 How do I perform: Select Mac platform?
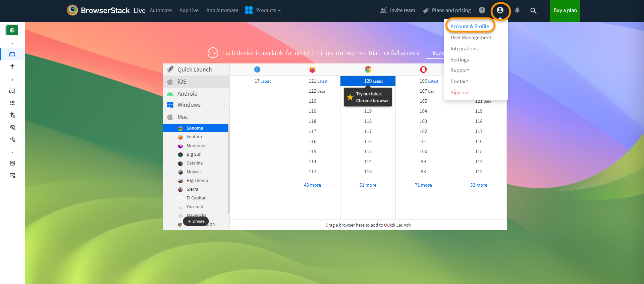(x=196, y=117)
